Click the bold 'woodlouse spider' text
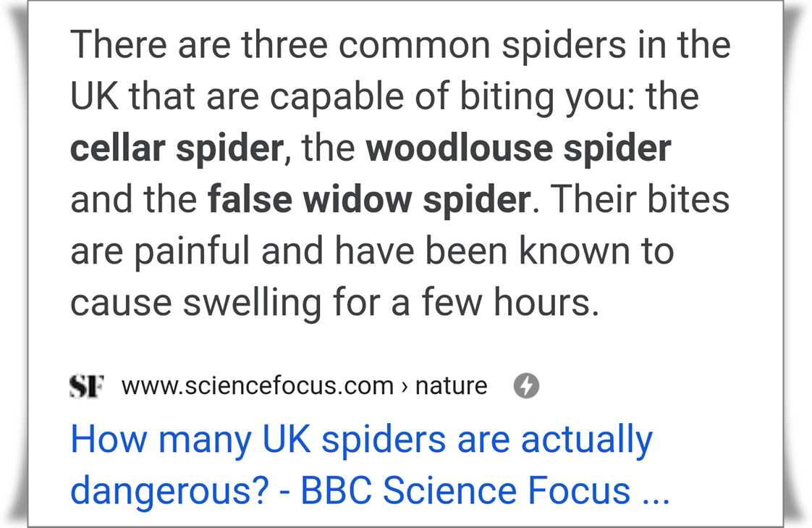 (x=518, y=148)
